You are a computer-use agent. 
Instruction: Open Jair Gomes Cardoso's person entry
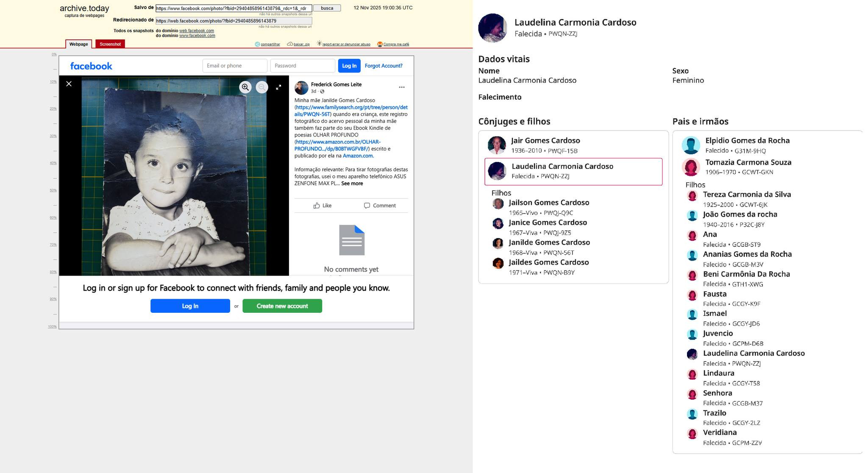click(545, 141)
